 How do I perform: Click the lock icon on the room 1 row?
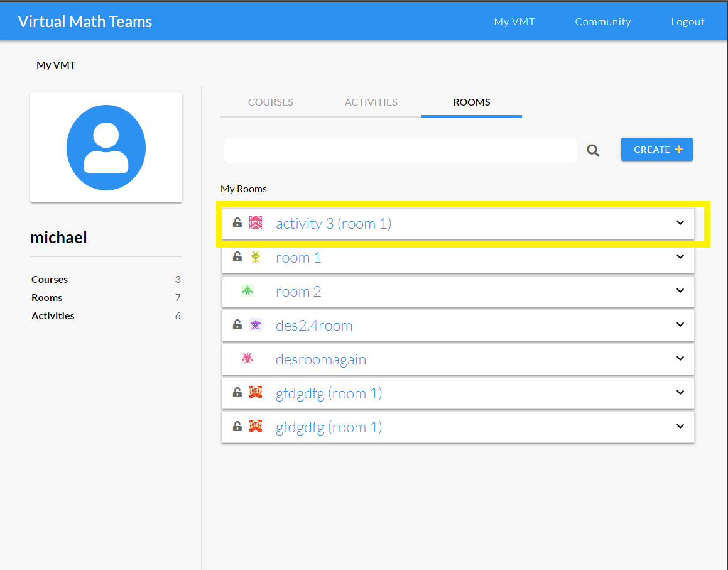[237, 256]
